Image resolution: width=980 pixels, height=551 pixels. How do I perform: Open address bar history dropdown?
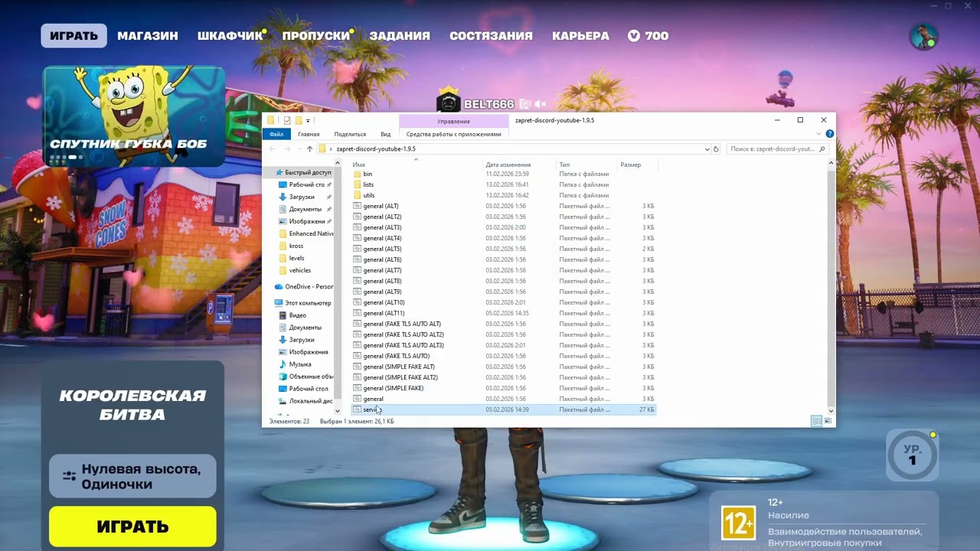coord(707,149)
